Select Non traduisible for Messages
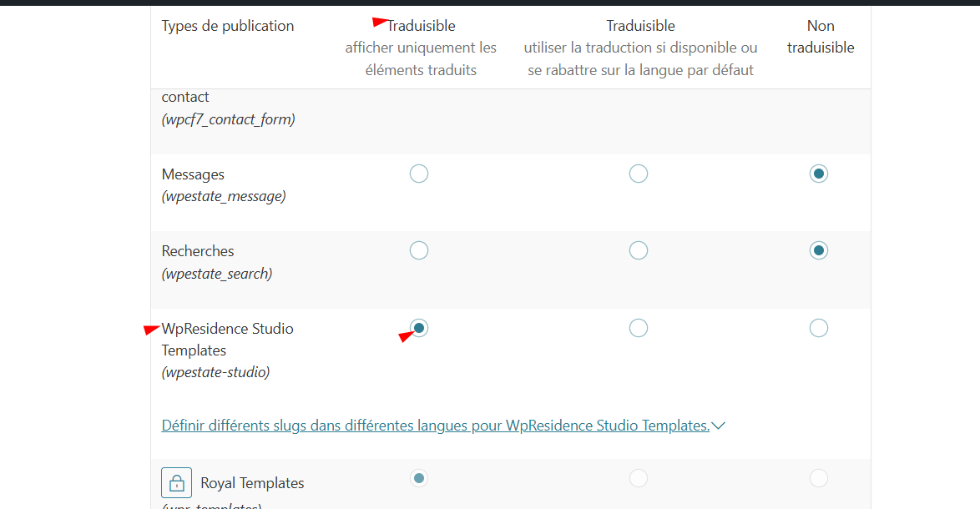The width and height of the screenshot is (980, 509). tap(819, 174)
